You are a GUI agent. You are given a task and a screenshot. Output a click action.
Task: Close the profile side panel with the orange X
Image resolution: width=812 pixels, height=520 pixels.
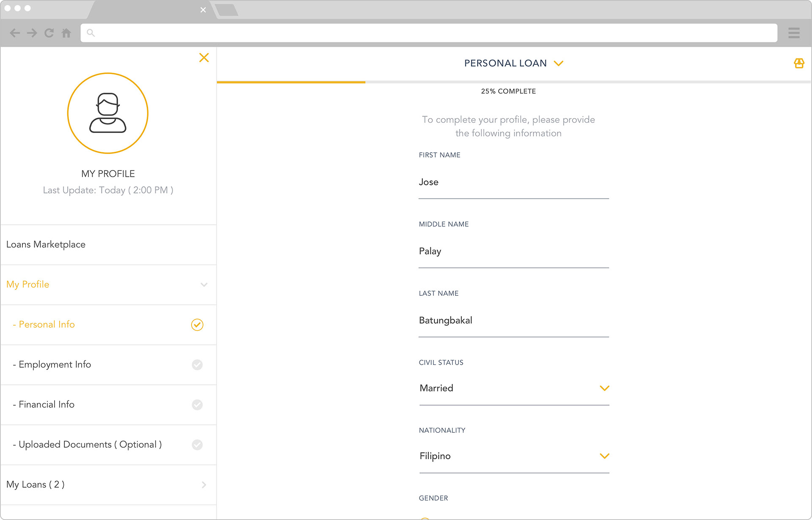(204, 58)
